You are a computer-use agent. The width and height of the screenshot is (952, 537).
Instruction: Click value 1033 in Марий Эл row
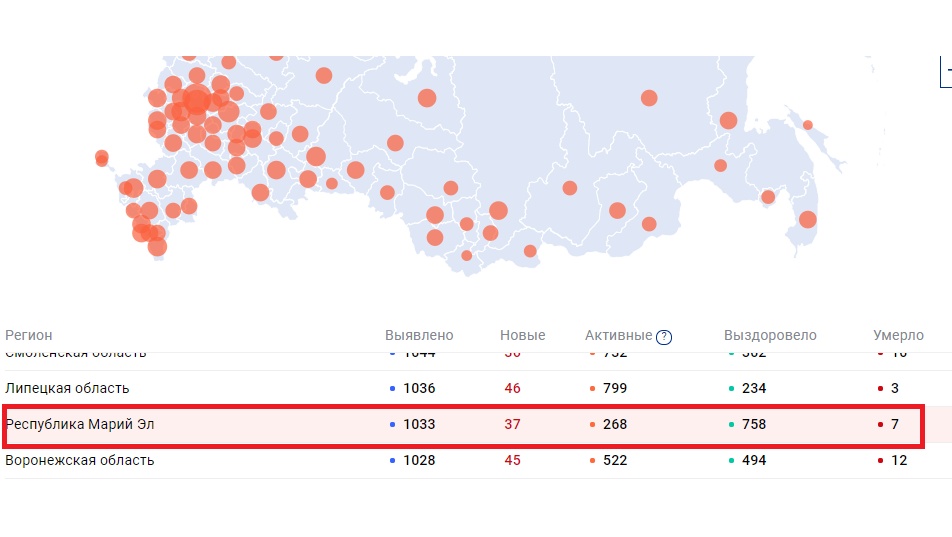point(419,425)
